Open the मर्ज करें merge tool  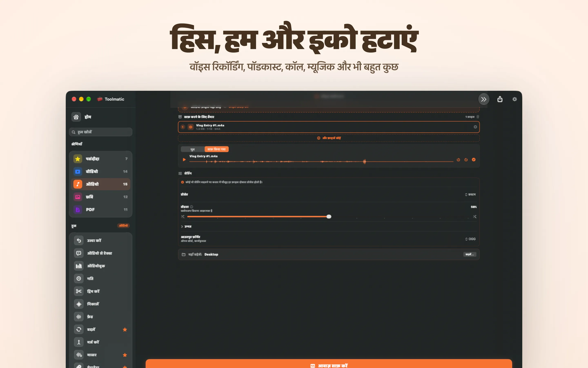101,342
